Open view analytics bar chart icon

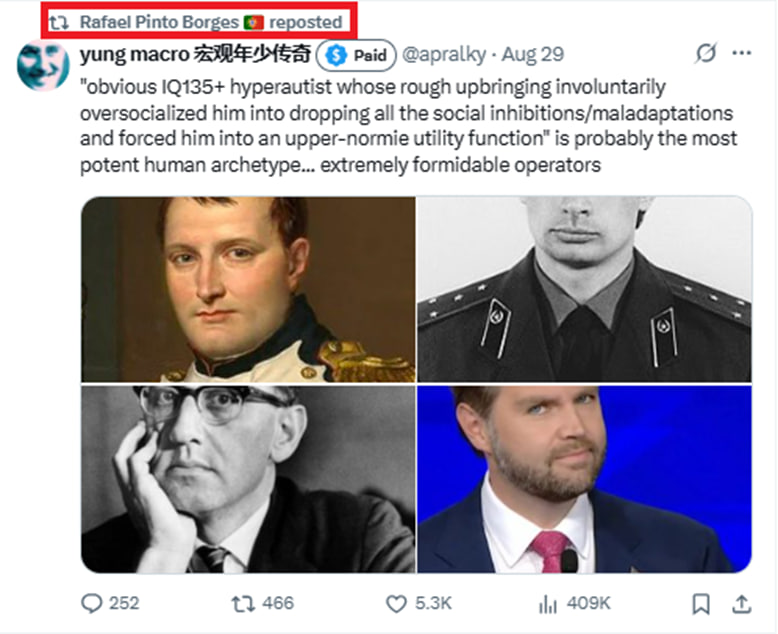click(548, 603)
